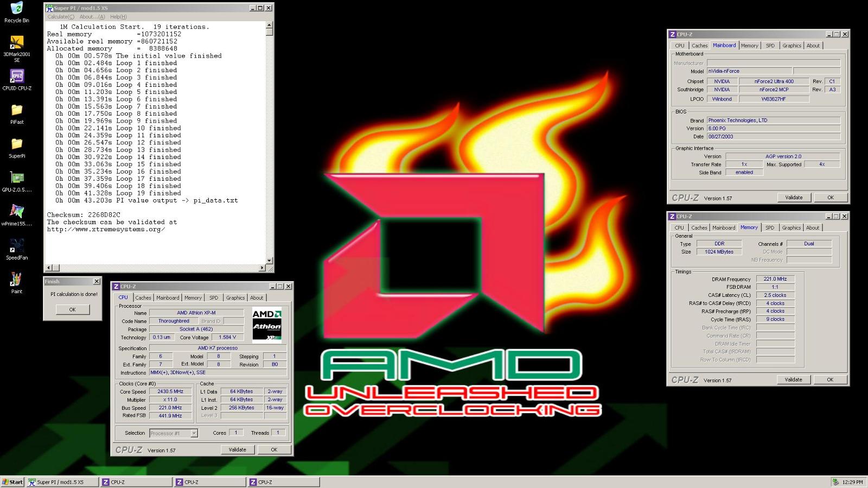Click Validate in Mainboard CPU-Z window
The width and height of the screenshot is (868, 488).
pos(794,198)
